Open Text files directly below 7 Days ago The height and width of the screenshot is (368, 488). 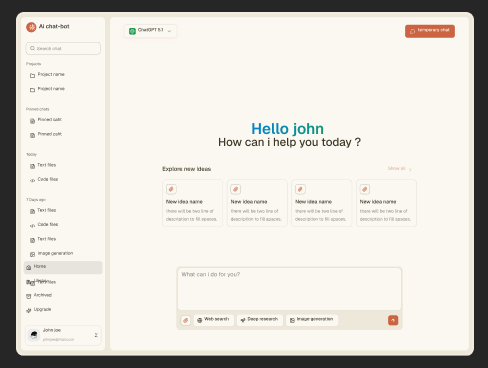pos(43,211)
